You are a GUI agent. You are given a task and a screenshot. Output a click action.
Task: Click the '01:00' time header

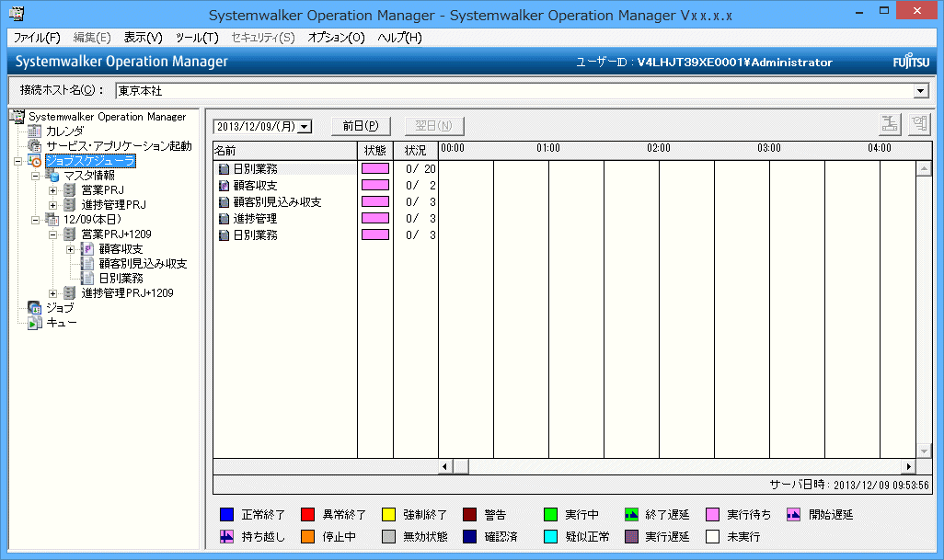548,148
